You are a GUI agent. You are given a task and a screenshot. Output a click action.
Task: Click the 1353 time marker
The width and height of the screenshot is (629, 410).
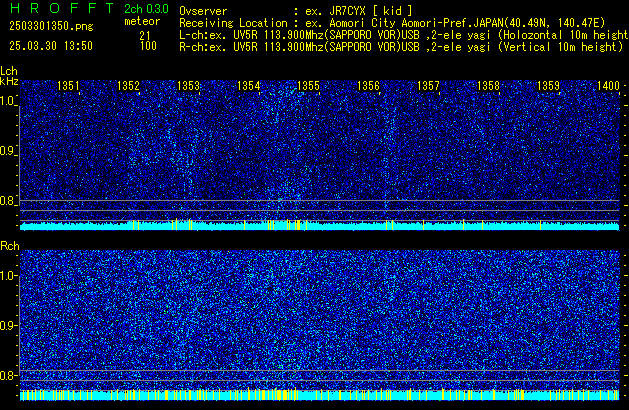[188, 86]
